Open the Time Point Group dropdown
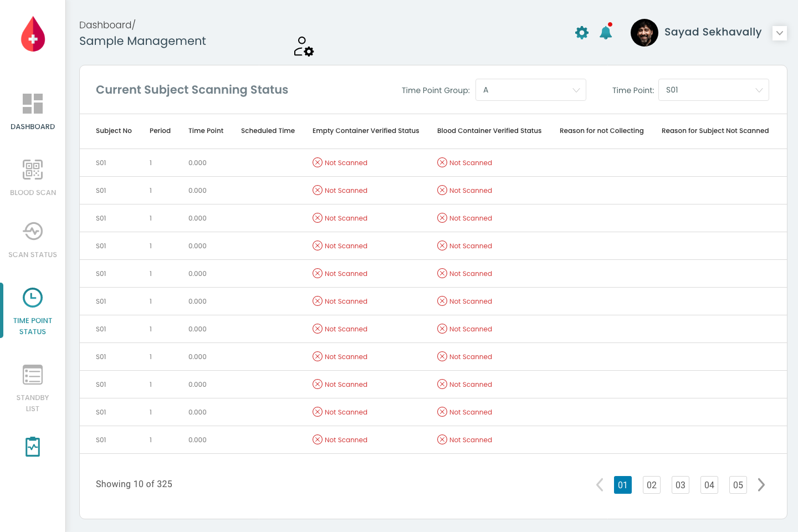The width and height of the screenshot is (798, 532). (x=531, y=90)
